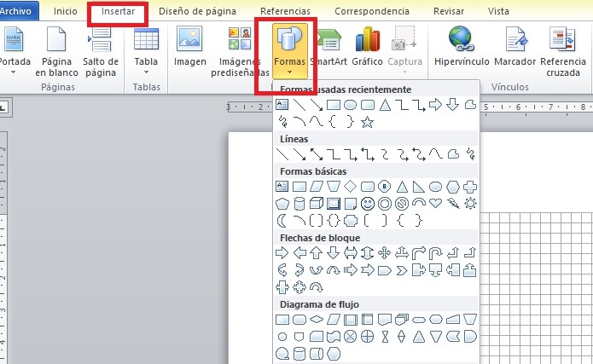Select the octagon shape in Formas básicas

[385, 187]
